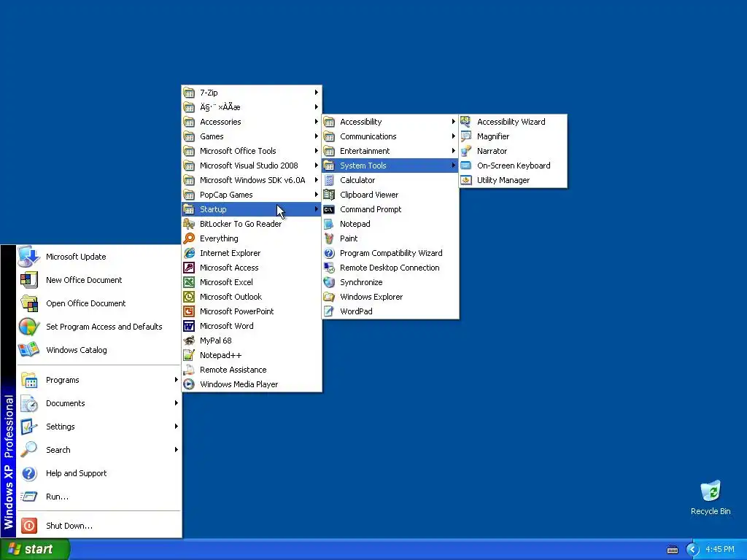The height and width of the screenshot is (560, 747).
Task: Expand the Entertainment submenu
Action: [390, 151]
